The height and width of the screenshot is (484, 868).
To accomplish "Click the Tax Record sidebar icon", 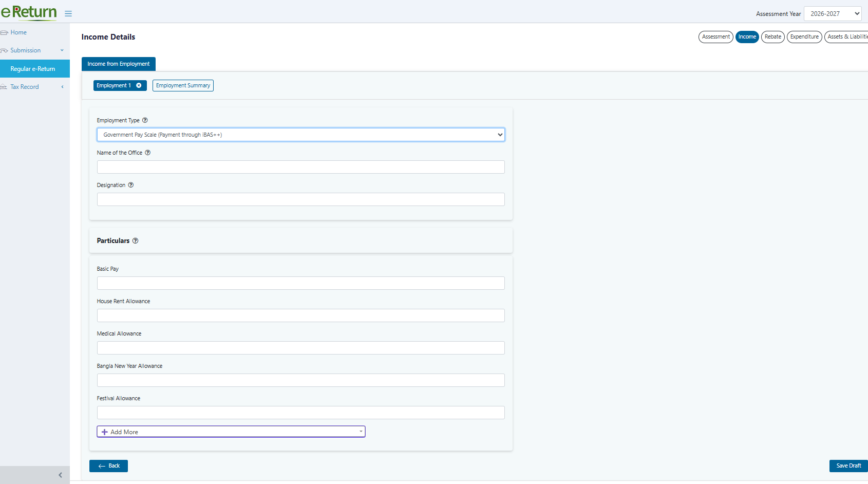I will tap(4, 87).
